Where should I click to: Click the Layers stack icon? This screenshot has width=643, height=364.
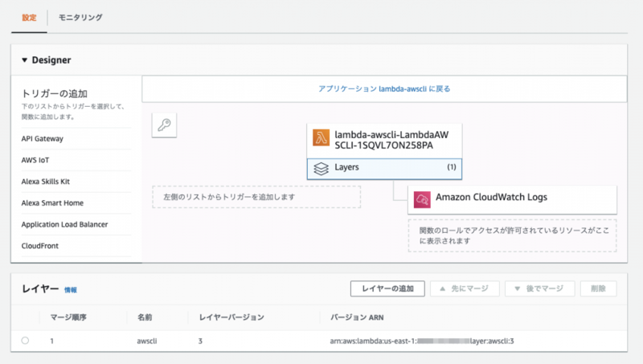tap(321, 169)
